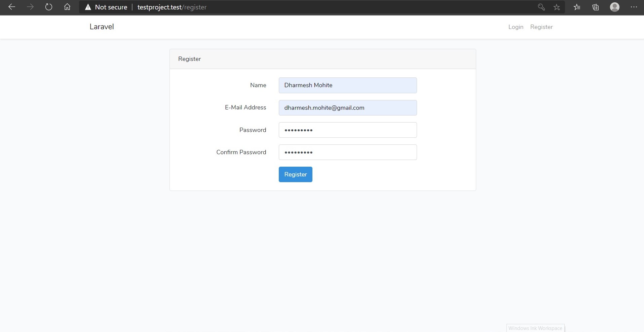The height and width of the screenshot is (332, 644).
Task: Open the user profile avatar
Action: coord(615,7)
